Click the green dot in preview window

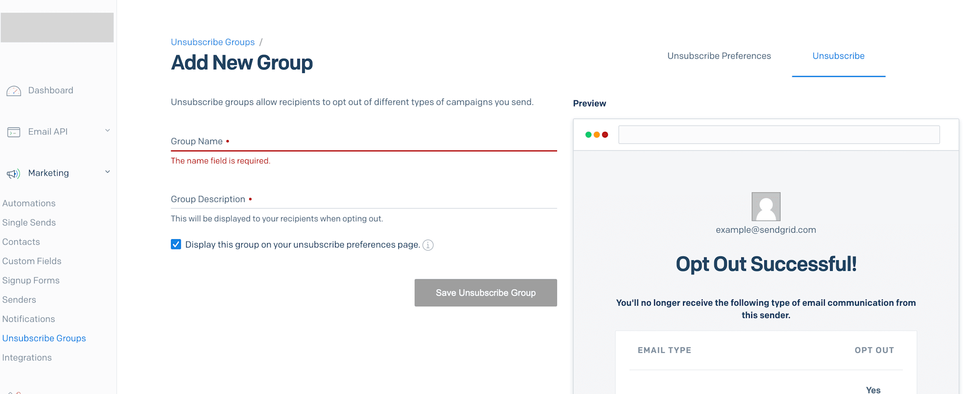[588, 135]
